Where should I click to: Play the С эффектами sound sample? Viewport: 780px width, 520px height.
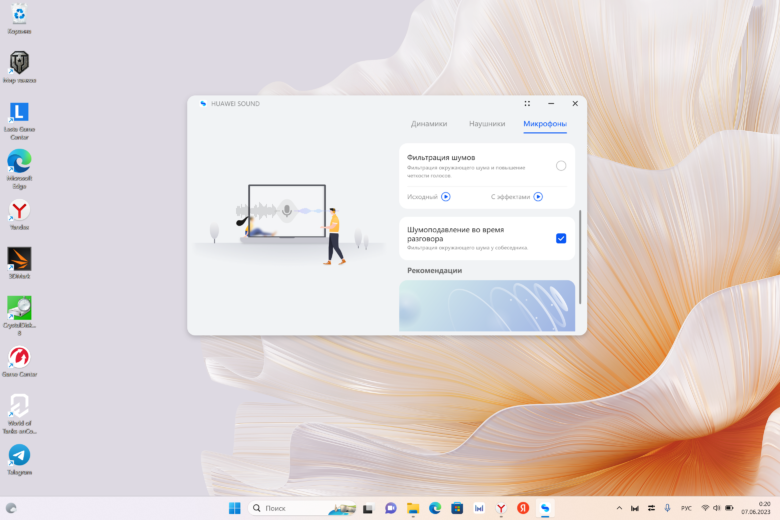538,197
